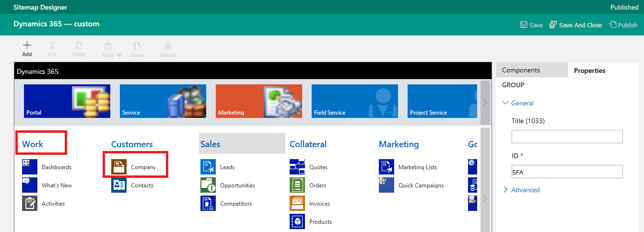
Task: Click the Save button
Action: [531, 25]
